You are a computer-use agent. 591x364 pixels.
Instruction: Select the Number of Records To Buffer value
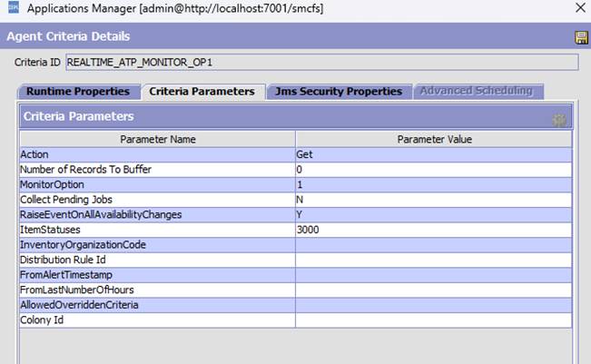[433, 170]
